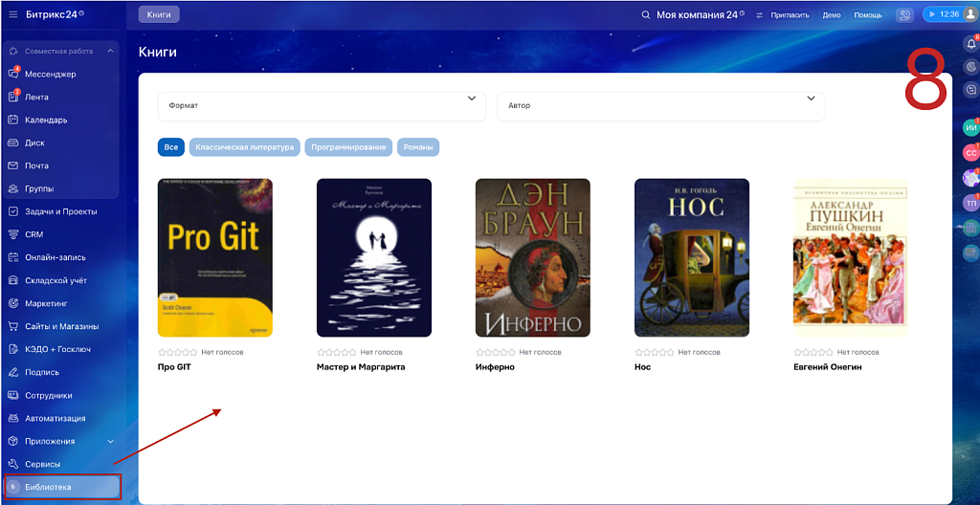Viewport: 980px width, 505px height.
Task: Open the Мастер и Маргарита cover
Action: (374, 257)
